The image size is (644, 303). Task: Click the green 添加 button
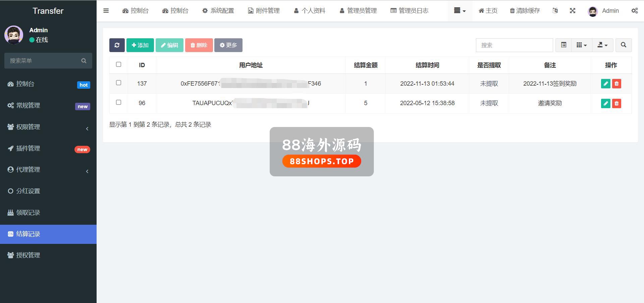(x=140, y=45)
